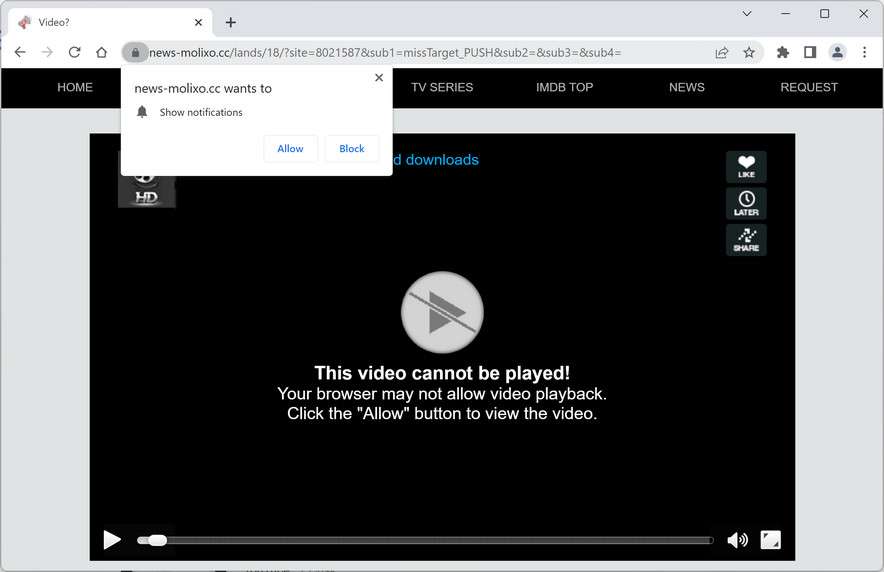Click the downloads link above the video
The width and height of the screenshot is (884, 572).
point(436,160)
